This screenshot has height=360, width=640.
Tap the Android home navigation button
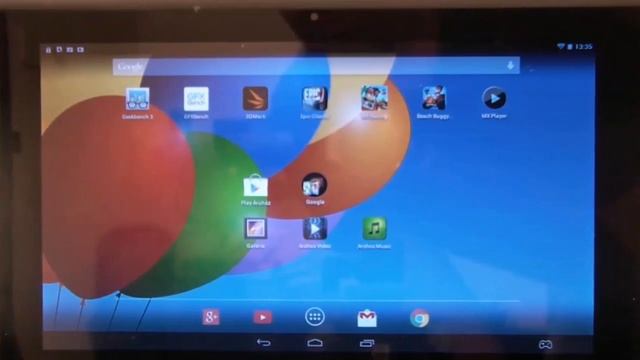[315, 343]
